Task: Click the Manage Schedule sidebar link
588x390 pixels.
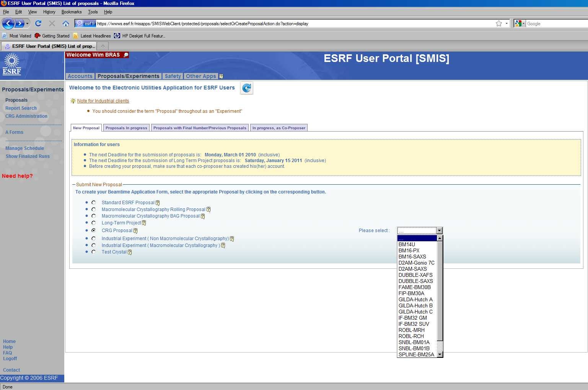Action: (24, 148)
